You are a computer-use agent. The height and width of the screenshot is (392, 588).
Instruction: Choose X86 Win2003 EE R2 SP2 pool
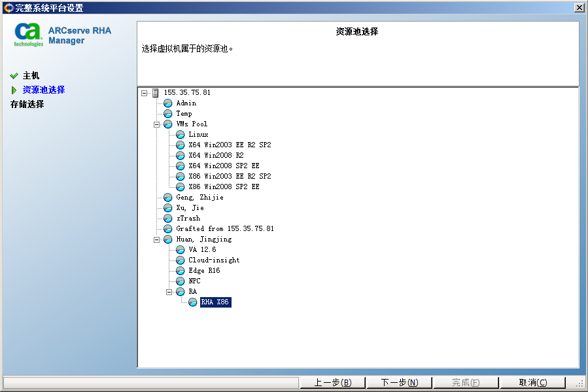pos(230,176)
